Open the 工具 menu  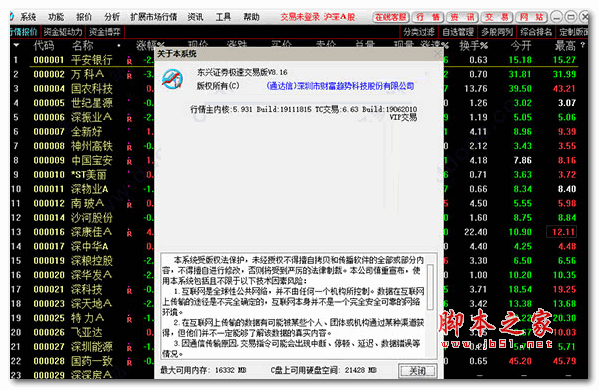click(x=223, y=17)
